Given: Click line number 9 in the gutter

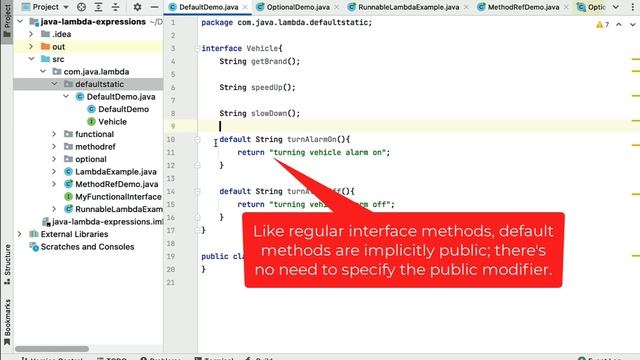Looking at the screenshot, I should [x=173, y=127].
